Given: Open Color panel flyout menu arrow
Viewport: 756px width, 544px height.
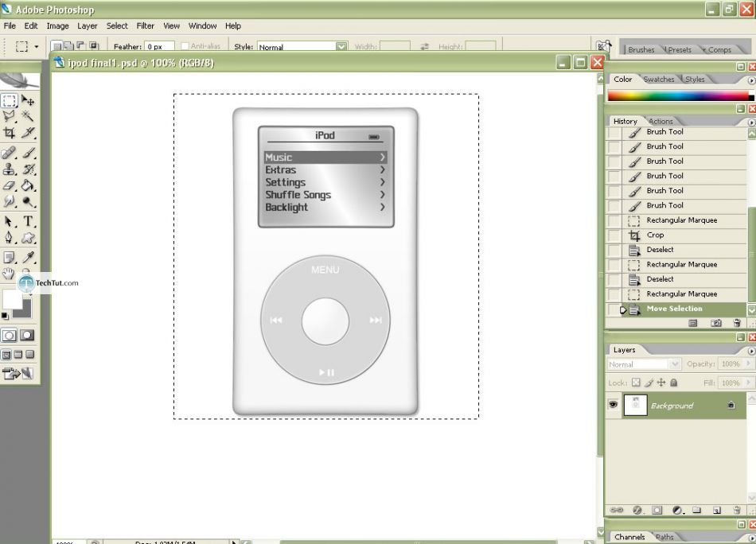Looking at the screenshot, I should (751, 80).
